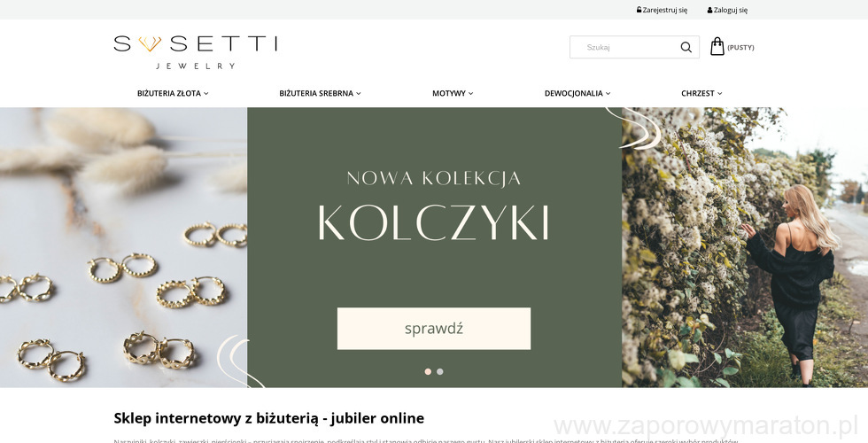Expand the Dewocjonalia chevron
Image resolution: width=868 pixels, height=443 pixels.
pyautogui.click(x=608, y=94)
